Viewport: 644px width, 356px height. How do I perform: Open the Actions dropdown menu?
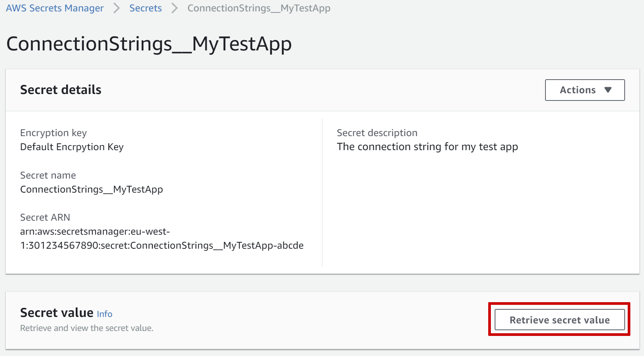coord(585,90)
